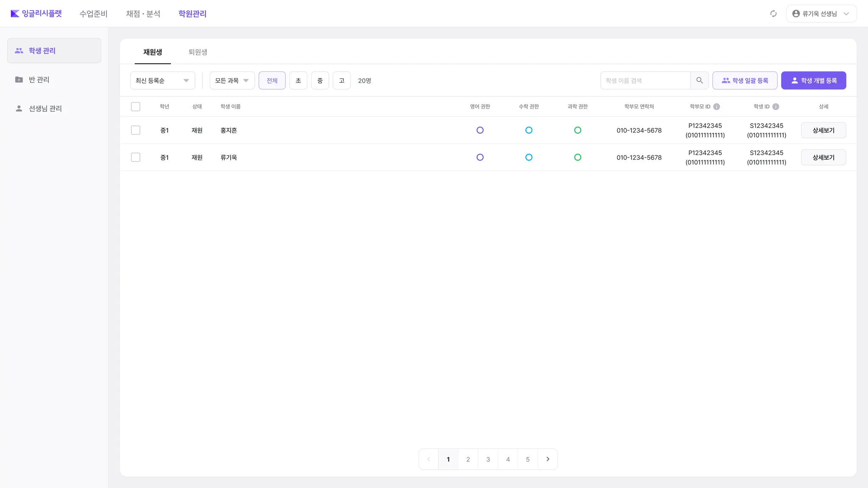Click the info icon next to 학부모 ID
Viewport: 868px width, 488px height.
(x=716, y=107)
